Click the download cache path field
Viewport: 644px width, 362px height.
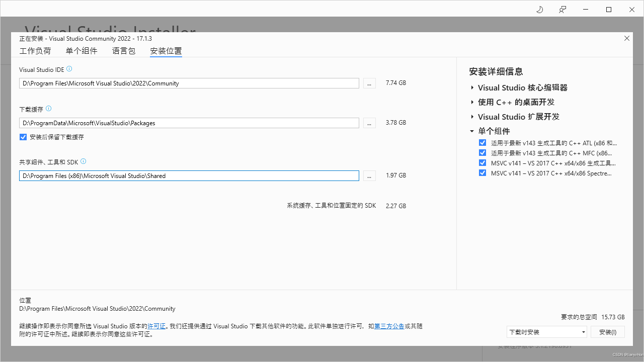(x=189, y=123)
